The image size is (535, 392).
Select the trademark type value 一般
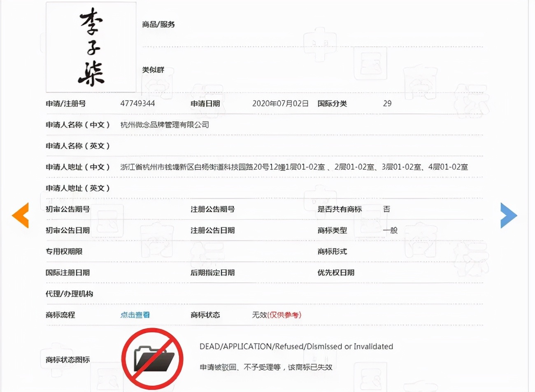tap(390, 230)
